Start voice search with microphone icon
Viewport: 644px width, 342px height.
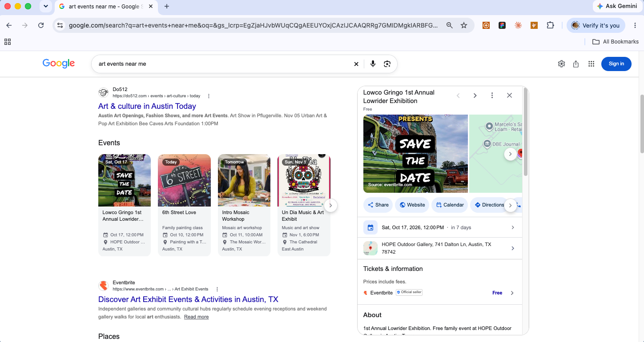(x=373, y=64)
